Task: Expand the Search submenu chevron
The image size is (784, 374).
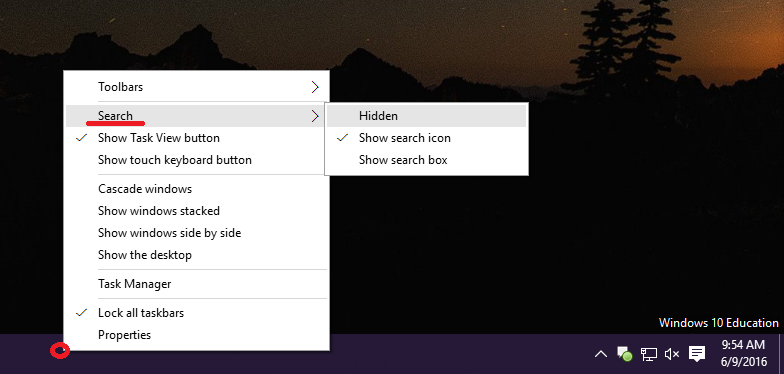Action: (x=315, y=116)
